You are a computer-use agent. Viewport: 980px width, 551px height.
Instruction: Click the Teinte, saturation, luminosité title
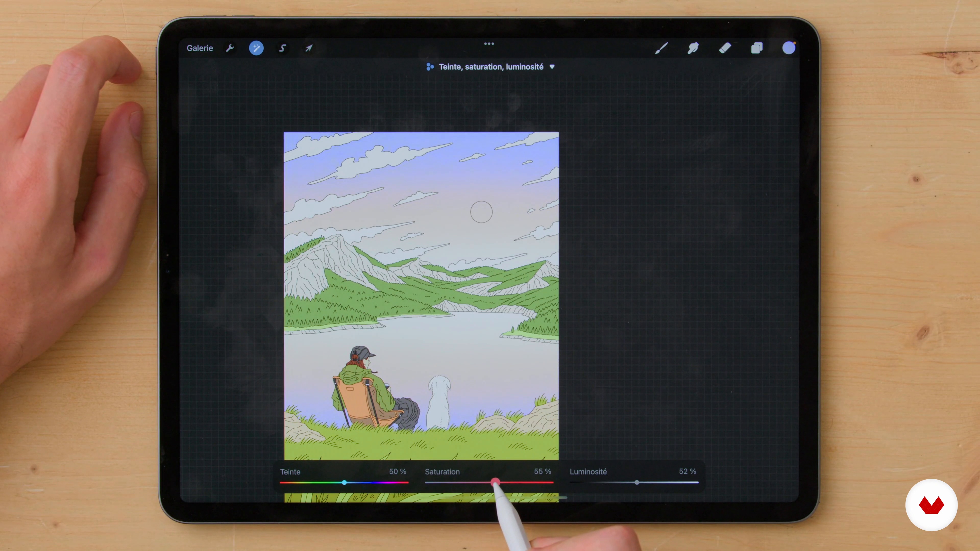click(x=491, y=67)
